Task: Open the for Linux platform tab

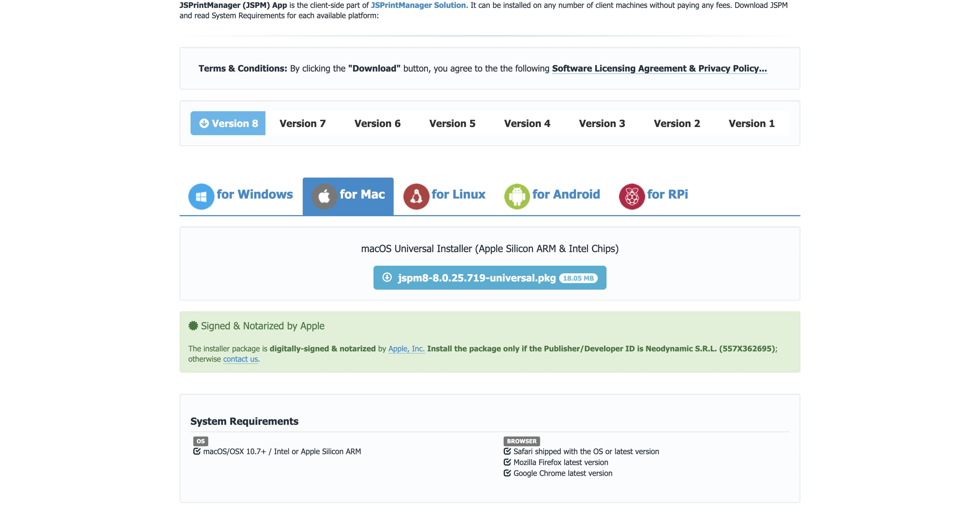Action: 444,196
